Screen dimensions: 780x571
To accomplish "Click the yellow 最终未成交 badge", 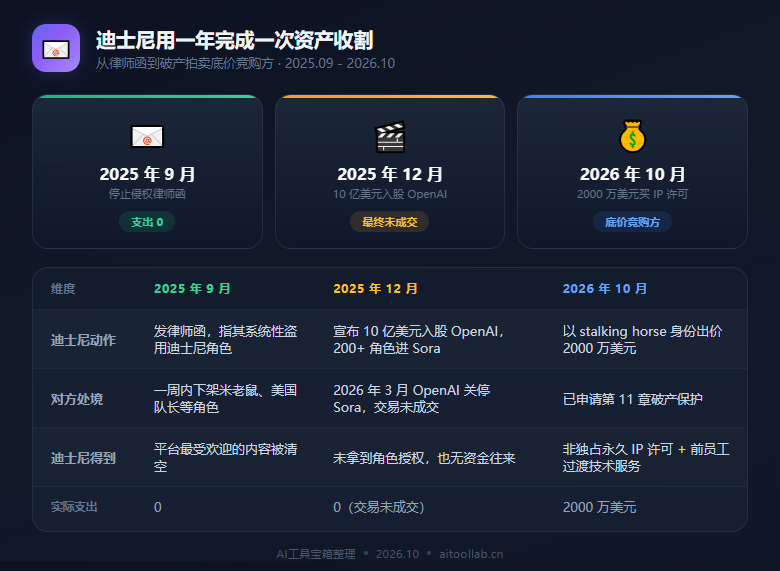I will 390,222.
